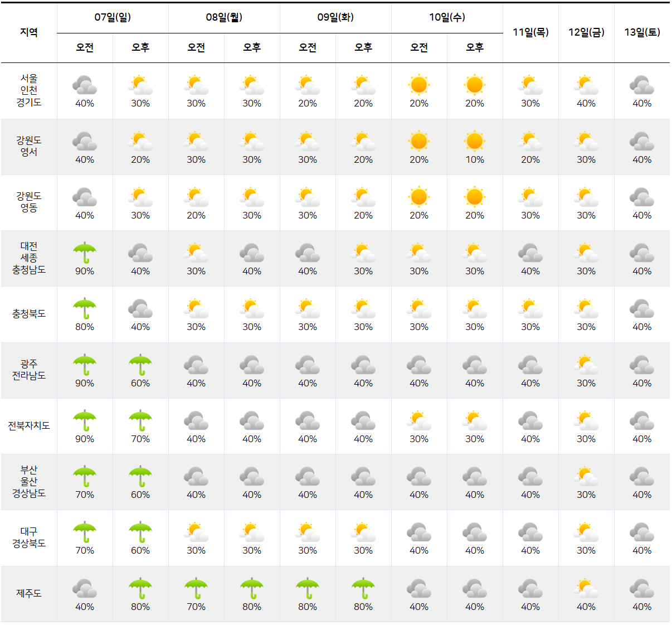
Task: Click the 60% value for 대구 경상북도 07일 오후
Action: (140, 550)
